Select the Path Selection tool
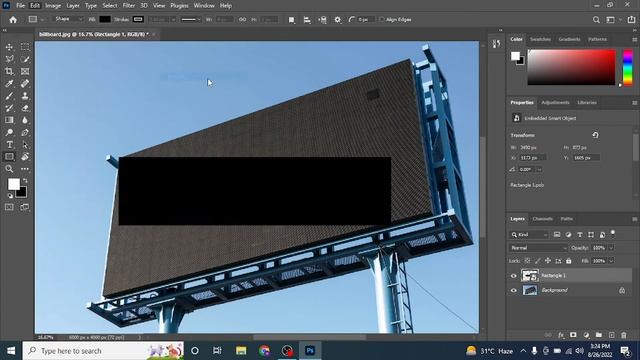 coord(25,144)
